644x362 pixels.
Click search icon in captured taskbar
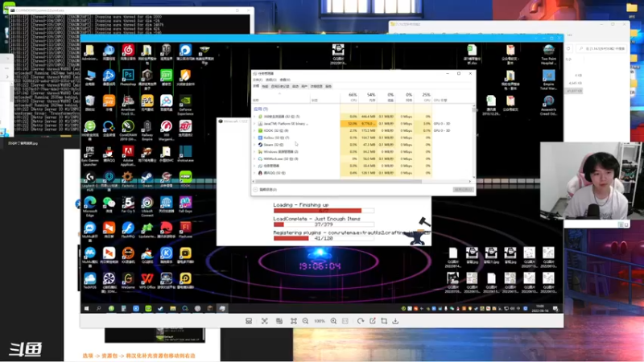point(98,308)
